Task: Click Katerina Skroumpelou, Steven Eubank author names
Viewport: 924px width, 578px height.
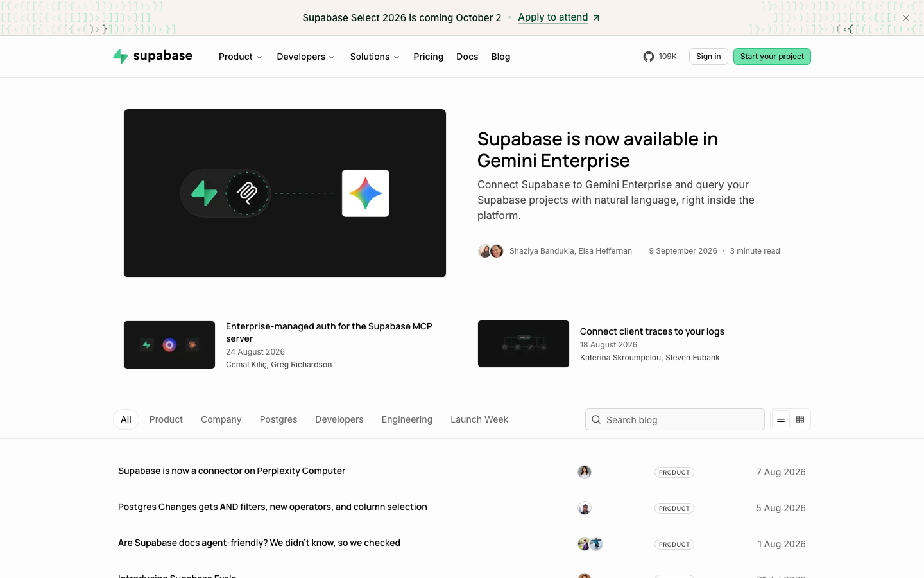Action: click(x=650, y=358)
